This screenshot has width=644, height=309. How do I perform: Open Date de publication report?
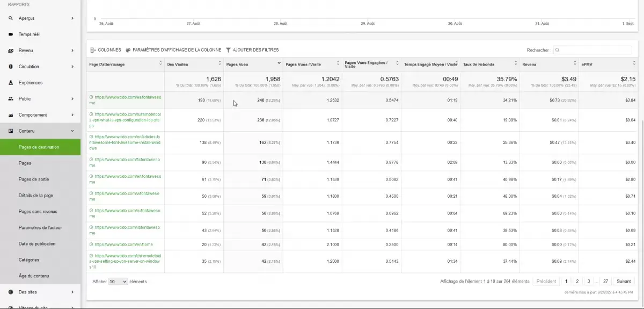point(40,244)
